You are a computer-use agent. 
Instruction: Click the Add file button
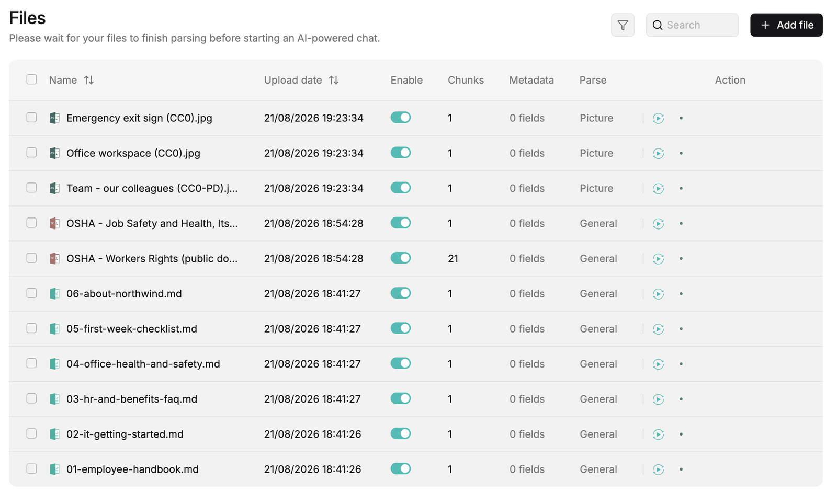click(786, 25)
